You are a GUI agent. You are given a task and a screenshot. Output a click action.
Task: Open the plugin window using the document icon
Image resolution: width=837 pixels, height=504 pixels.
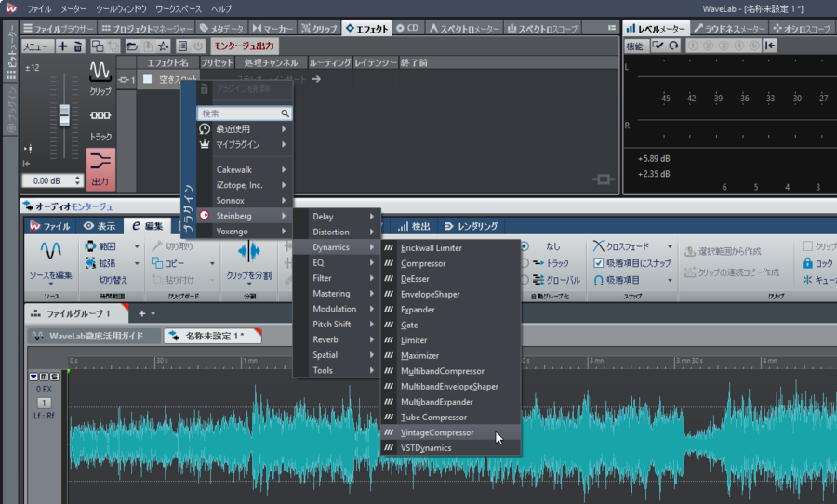click(182, 46)
